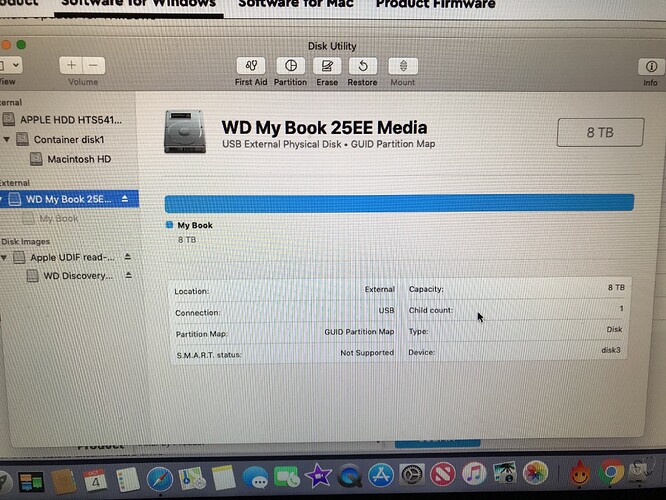The height and width of the screenshot is (500, 666).
Task: Open the Info panel for the disk
Action: [x=651, y=67]
